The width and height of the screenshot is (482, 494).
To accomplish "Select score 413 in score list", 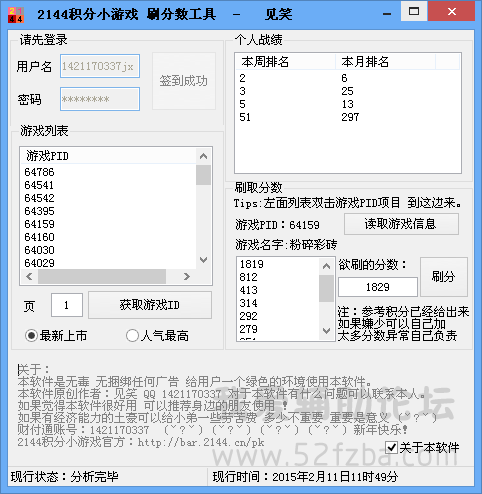I will (x=249, y=290).
